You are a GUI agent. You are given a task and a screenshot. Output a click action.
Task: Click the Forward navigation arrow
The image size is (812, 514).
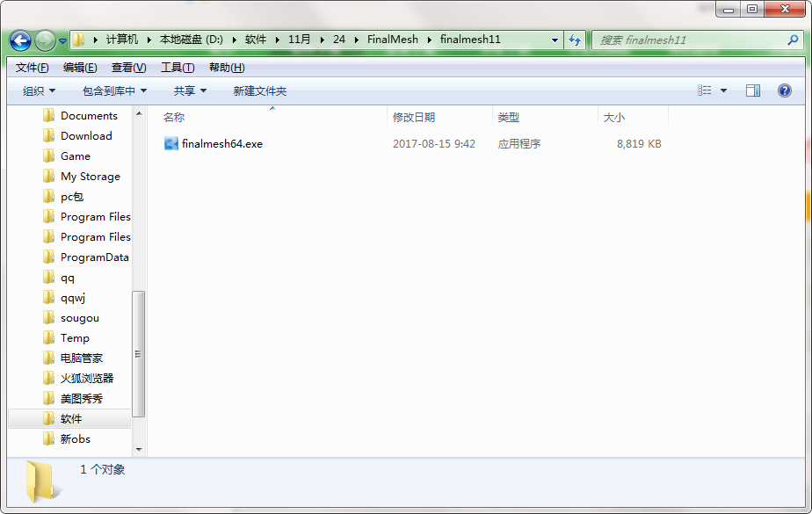tap(43, 40)
